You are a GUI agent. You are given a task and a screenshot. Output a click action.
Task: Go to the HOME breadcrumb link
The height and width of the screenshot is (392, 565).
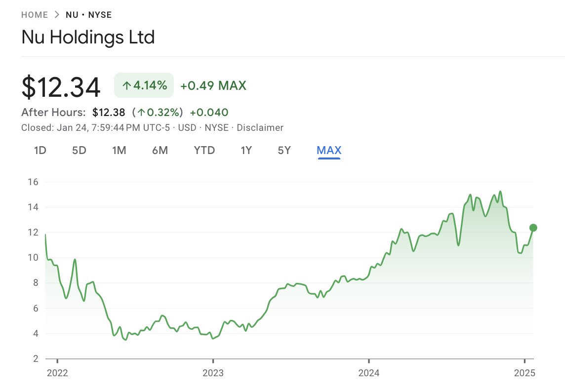(x=35, y=15)
